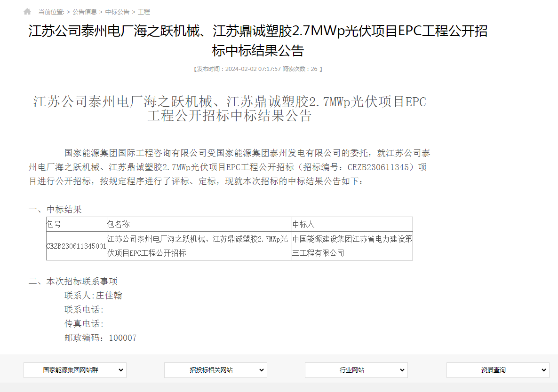The image size is (558, 392).
Task: Expand the 国家能源集团网站群 dropdown
Action: 75,370
